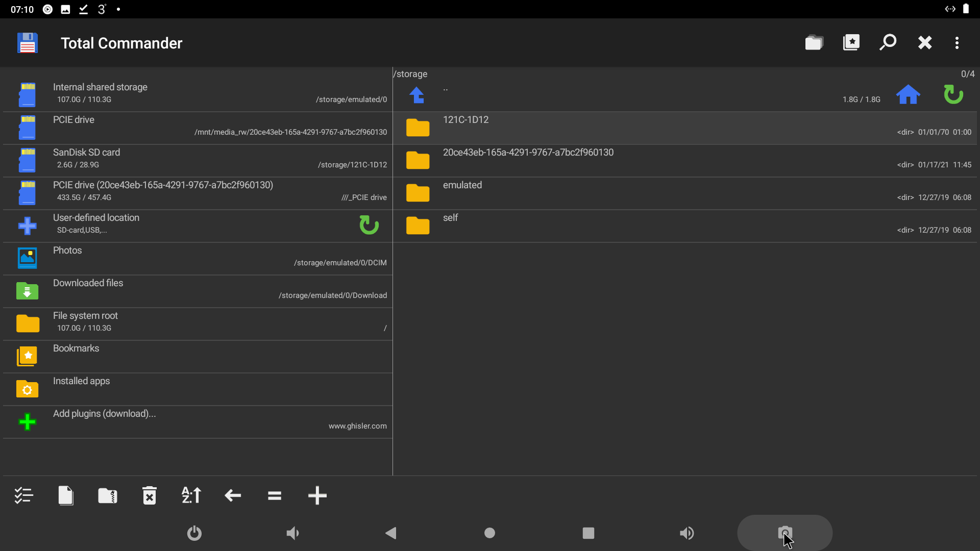Select User-defined location entry

[x=198, y=226]
